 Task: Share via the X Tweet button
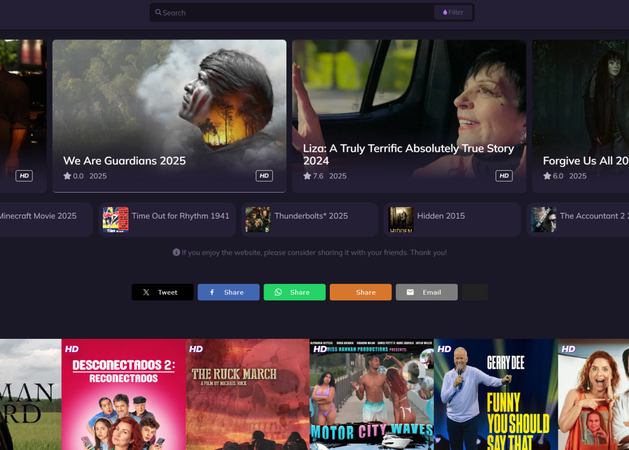tap(162, 292)
